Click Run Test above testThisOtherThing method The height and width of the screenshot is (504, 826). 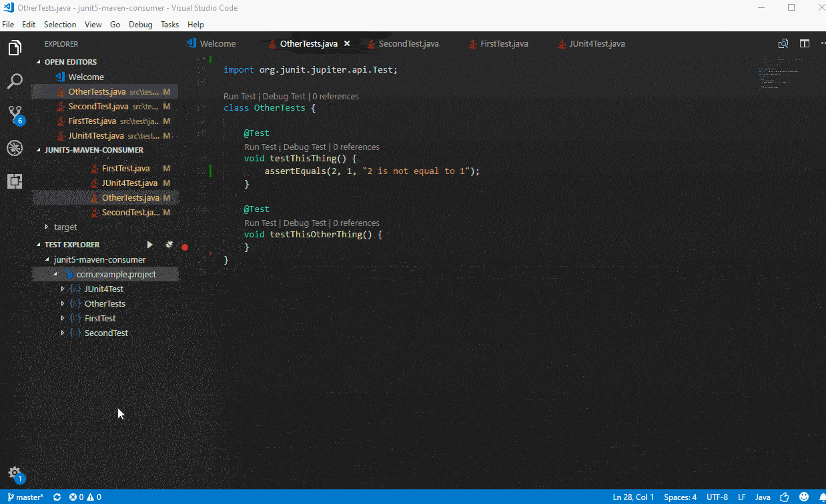(x=260, y=223)
